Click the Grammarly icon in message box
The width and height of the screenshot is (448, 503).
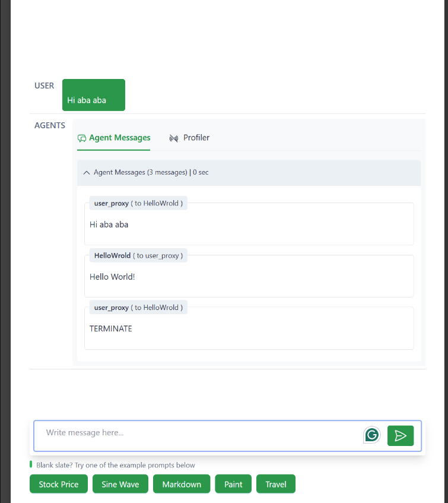click(372, 435)
